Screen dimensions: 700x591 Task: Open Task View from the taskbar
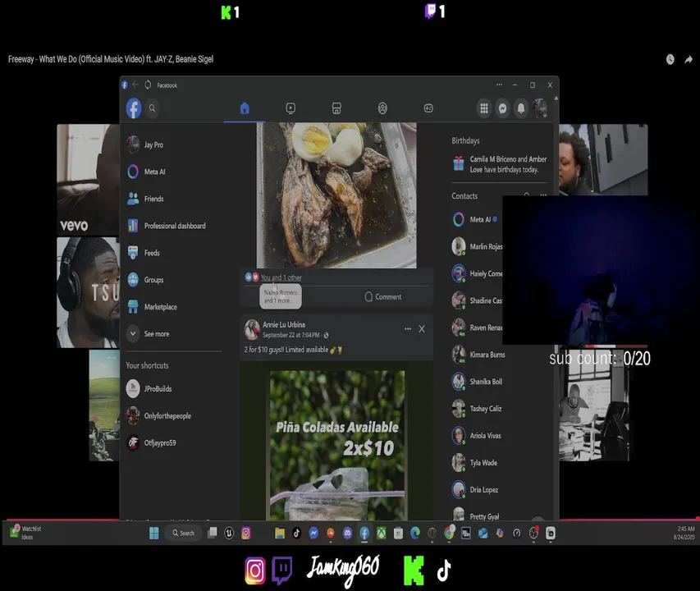tap(213, 533)
